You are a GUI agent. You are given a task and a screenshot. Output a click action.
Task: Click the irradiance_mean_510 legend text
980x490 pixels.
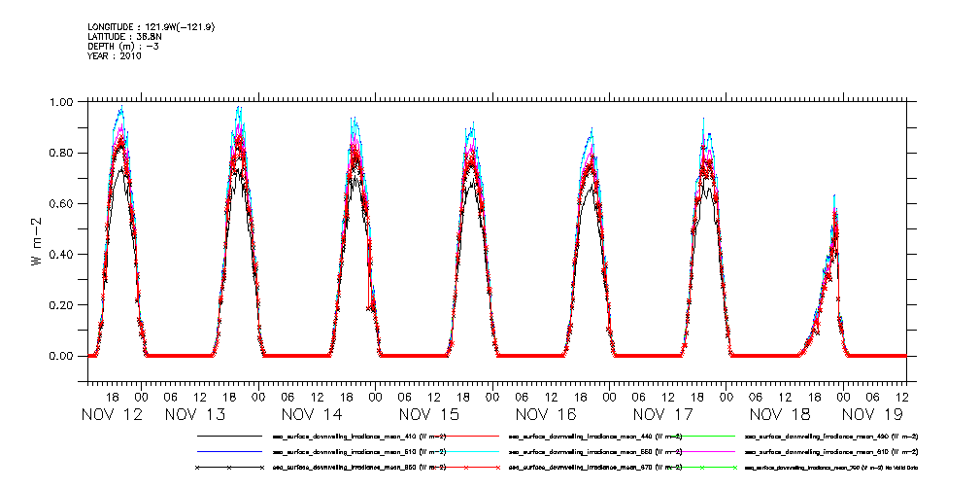tap(359, 451)
